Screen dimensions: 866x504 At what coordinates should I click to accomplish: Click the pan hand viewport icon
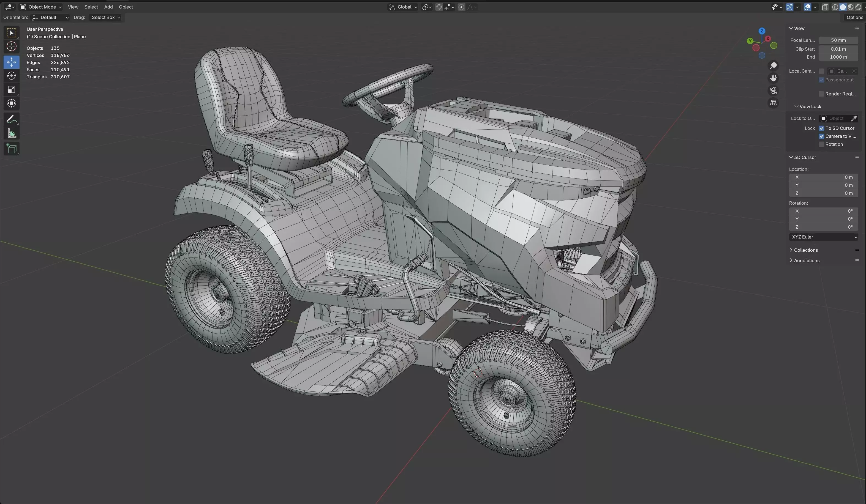[x=773, y=78]
